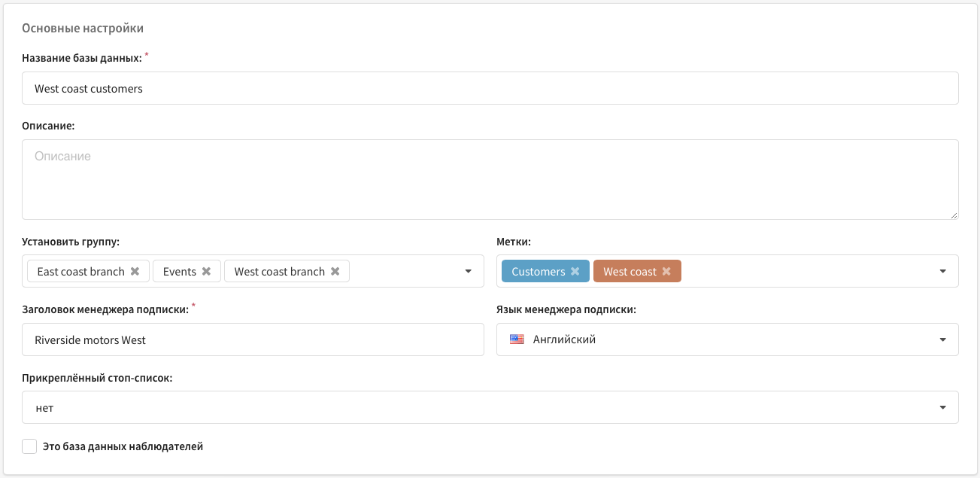Open the attached stop-list dropdown
Image resolution: width=980 pixels, height=478 pixels.
tap(490, 407)
